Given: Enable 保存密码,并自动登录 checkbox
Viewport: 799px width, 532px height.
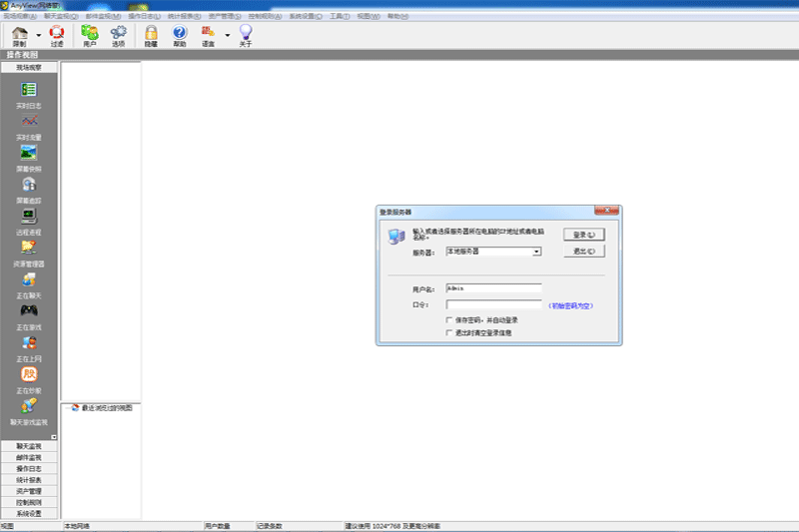Looking at the screenshot, I should pyautogui.click(x=450, y=320).
